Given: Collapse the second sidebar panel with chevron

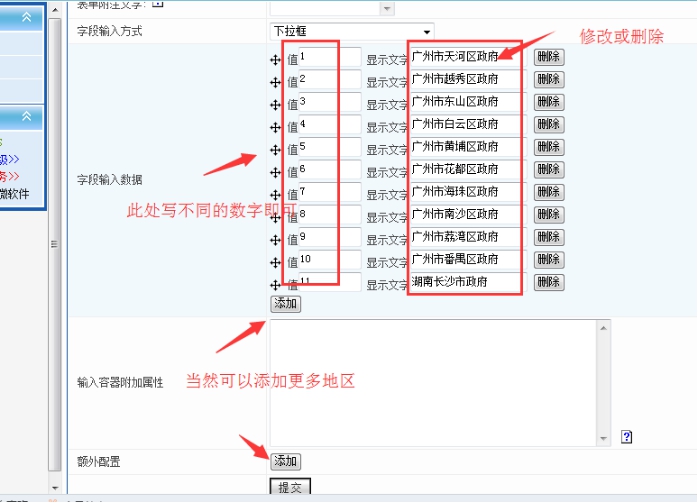Looking at the screenshot, I should pyautogui.click(x=26, y=116).
